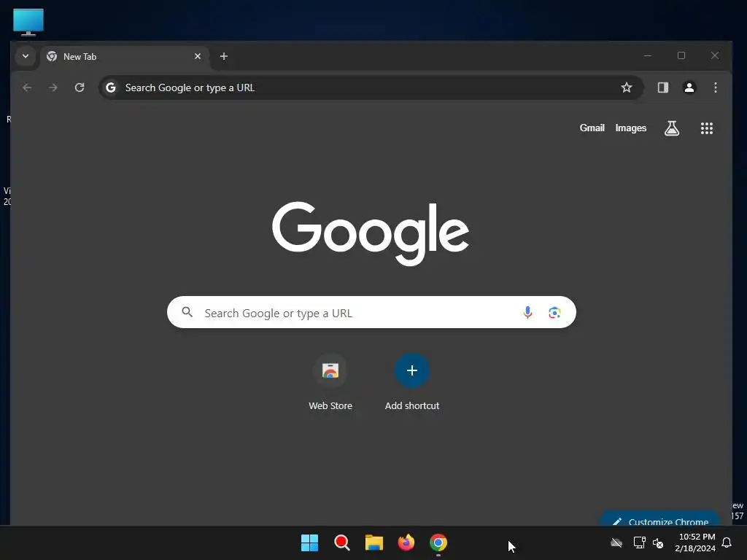Open the Gmail link
Image resolution: width=747 pixels, height=560 pixels.
click(592, 128)
